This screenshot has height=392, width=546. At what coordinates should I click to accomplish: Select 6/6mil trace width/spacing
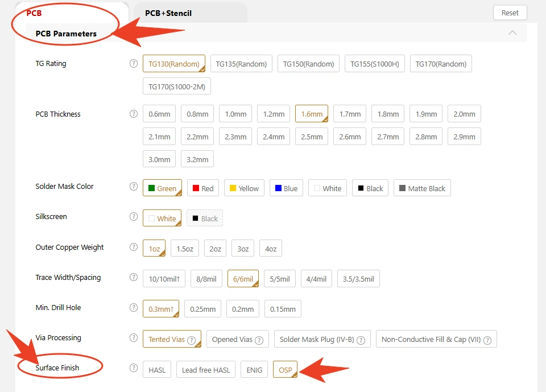tap(243, 279)
